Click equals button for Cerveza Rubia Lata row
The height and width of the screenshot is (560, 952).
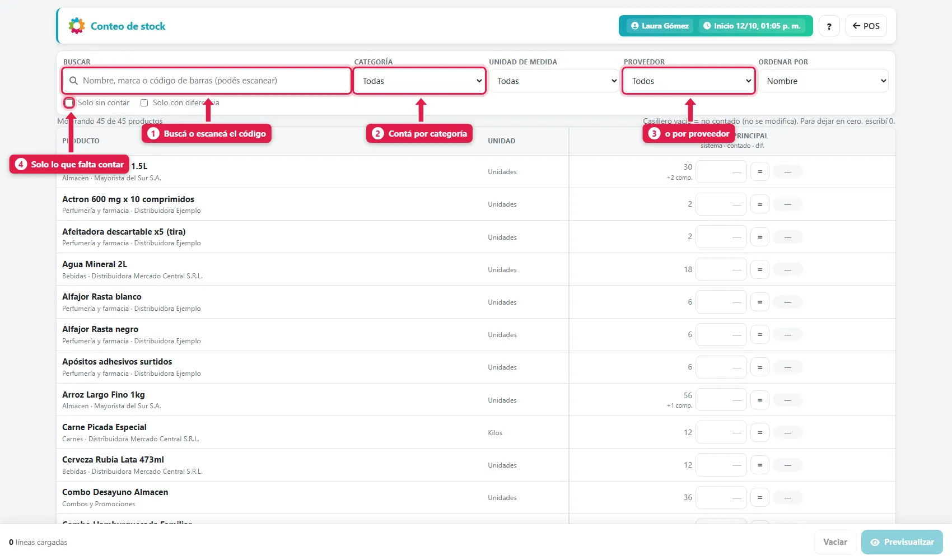point(759,465)
